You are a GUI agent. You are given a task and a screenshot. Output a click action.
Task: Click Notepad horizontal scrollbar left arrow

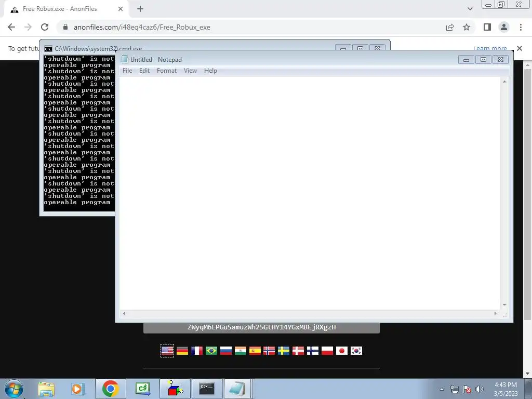[x=124, y=313]
